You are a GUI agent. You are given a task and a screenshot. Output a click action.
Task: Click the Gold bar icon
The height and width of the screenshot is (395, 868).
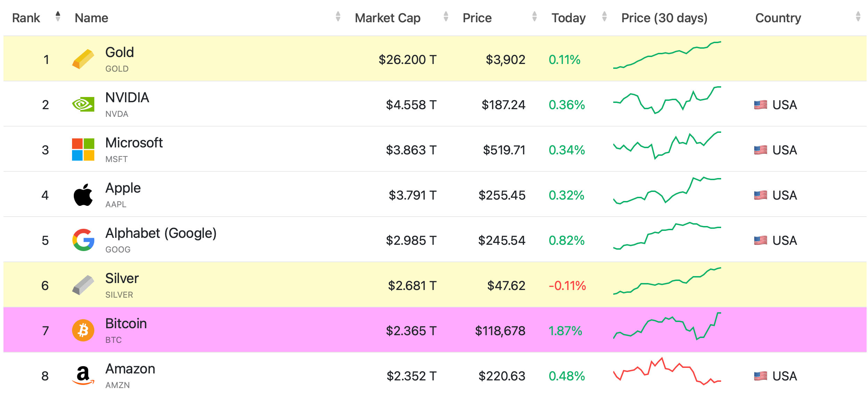83,59
